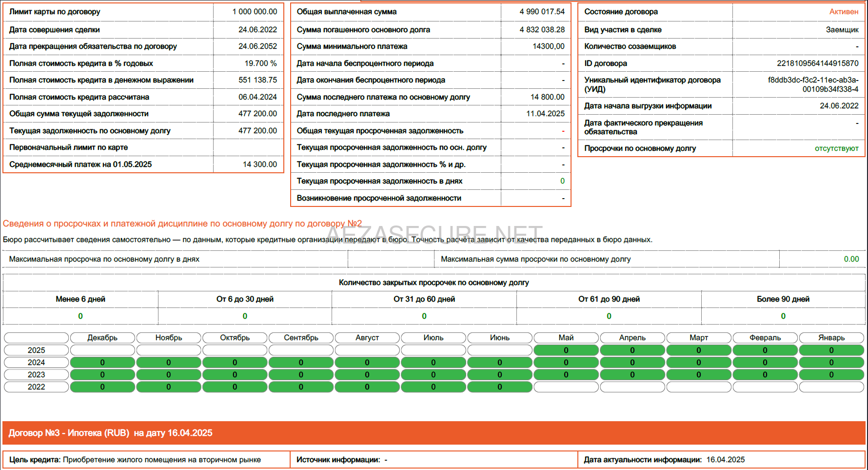This screenshot has height=470, width=868.
Task: Click the credit cost rate 19.700 %
Action: (260, 63)
